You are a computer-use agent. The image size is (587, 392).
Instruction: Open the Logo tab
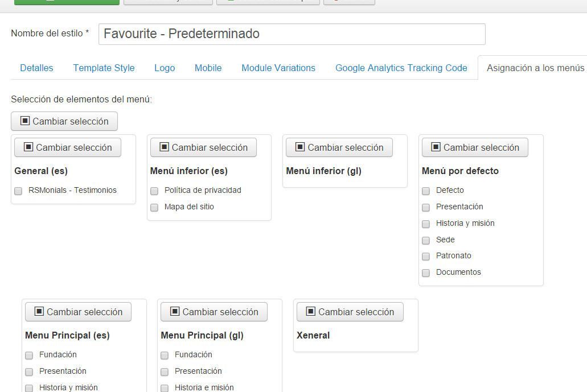click(165, 68)
